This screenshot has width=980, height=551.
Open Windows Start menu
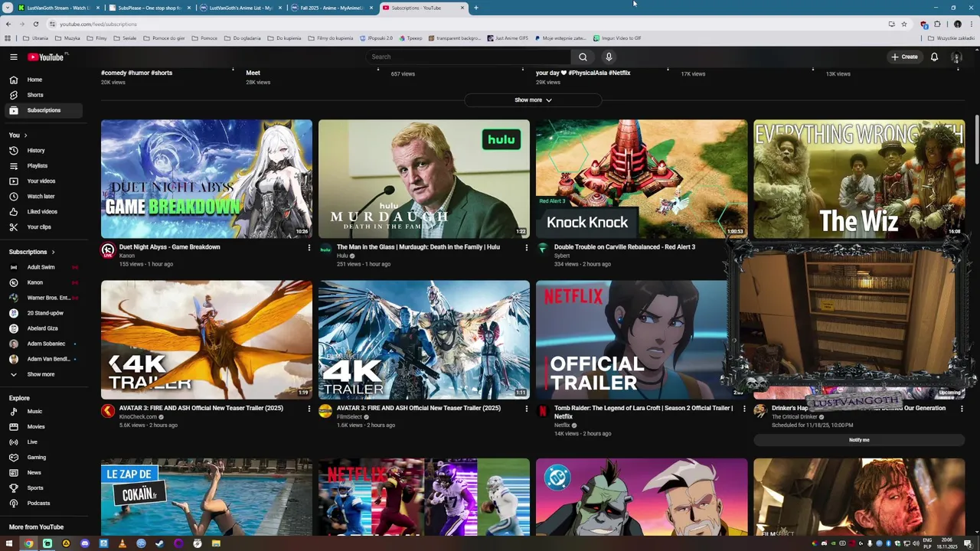click(x=9, y=543)
